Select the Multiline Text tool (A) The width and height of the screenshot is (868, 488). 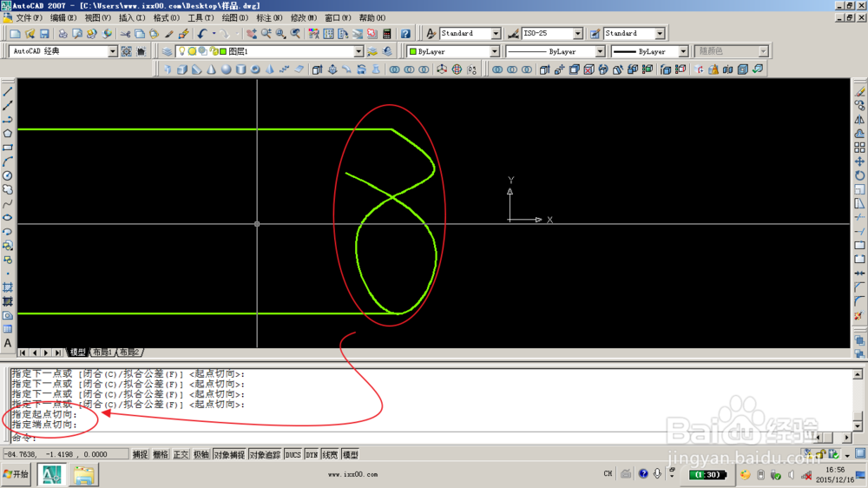(8, 344)
